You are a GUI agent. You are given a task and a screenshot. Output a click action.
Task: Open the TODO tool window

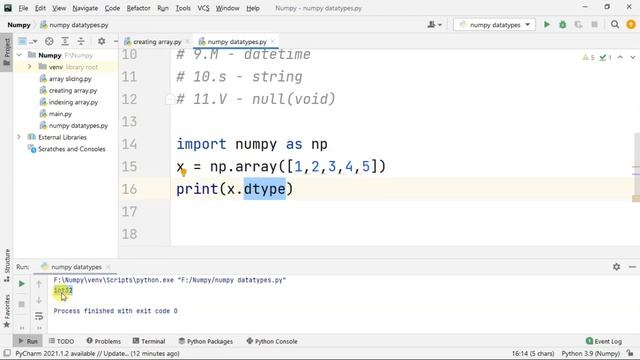coord(61,341)
